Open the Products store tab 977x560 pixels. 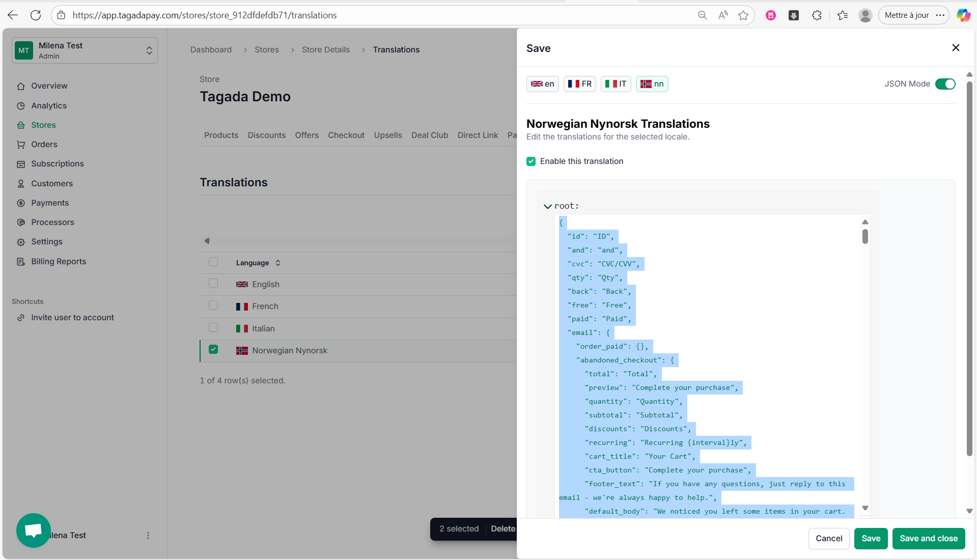(x=221, y=135)
